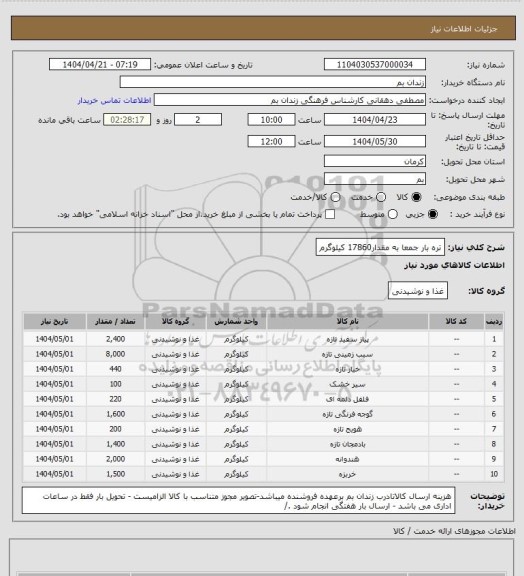The height and width of the screenshot is (576, 524).
Task: Click quantity 1,400 in the eggplant row
Action: tap(115, 444)
